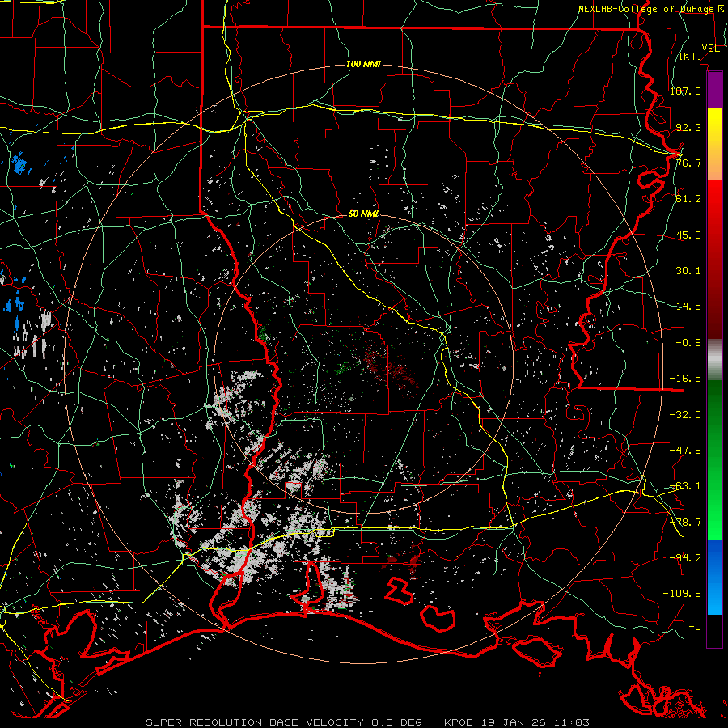Click the TH legend label
The width and height of the screenshot is (728, 728).
(x=695, y=629)
